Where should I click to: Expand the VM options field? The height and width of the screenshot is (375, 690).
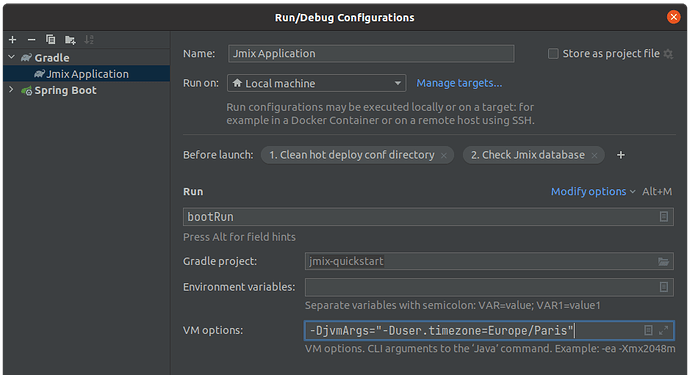point(664,330)
